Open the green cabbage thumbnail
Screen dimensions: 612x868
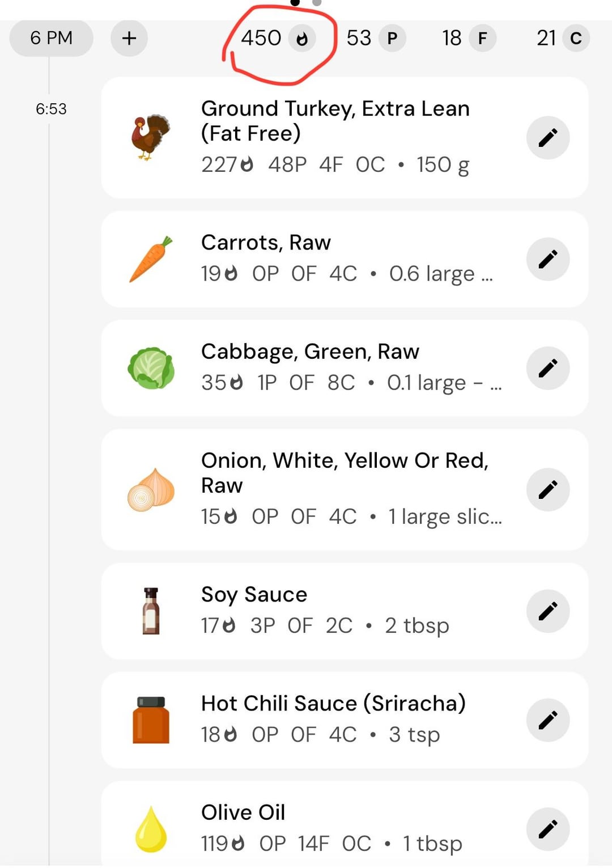coord(151,368)
